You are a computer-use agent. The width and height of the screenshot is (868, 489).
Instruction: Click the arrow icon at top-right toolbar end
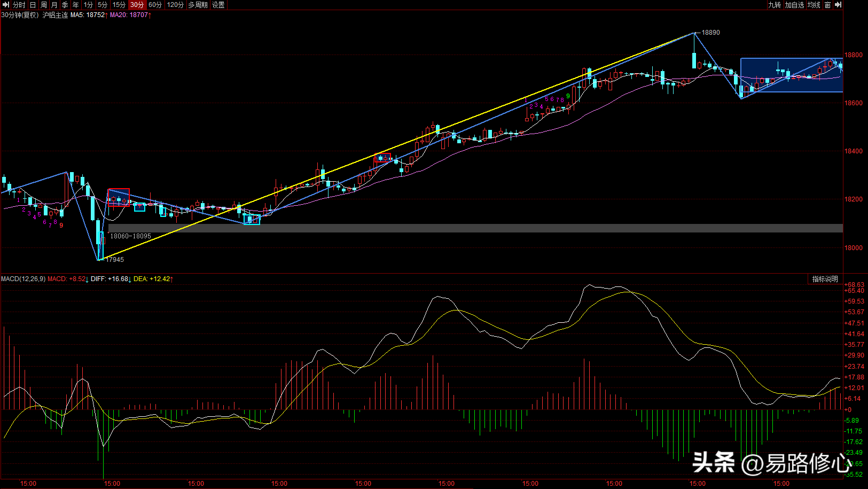[x=838, y=5]
